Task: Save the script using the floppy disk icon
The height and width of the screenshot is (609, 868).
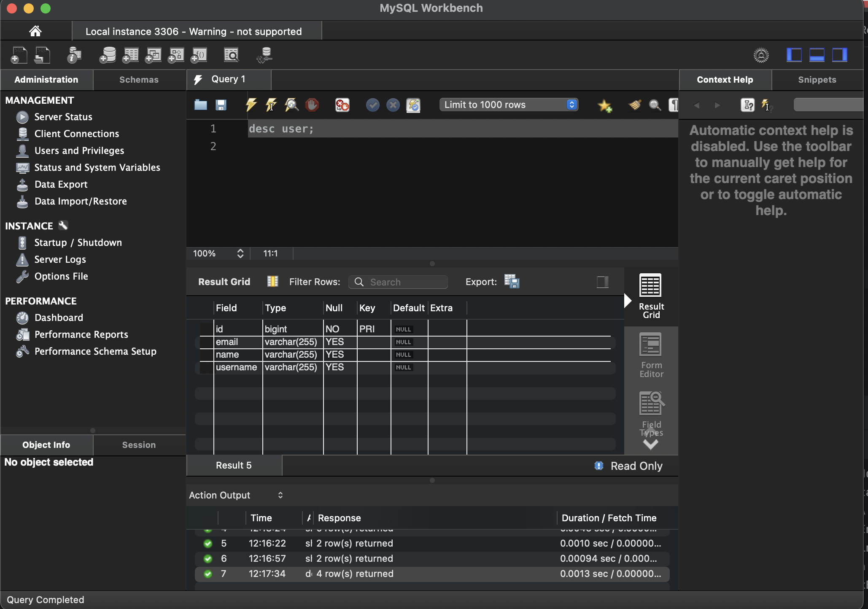Action: pyautogui.click(x=221, y=105)
